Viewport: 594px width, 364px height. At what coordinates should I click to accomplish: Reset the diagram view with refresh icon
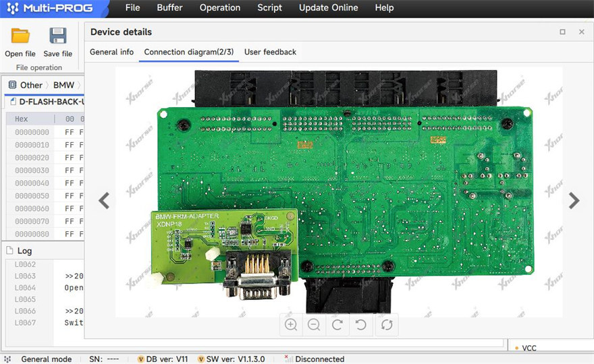click(x=386, y=325)
